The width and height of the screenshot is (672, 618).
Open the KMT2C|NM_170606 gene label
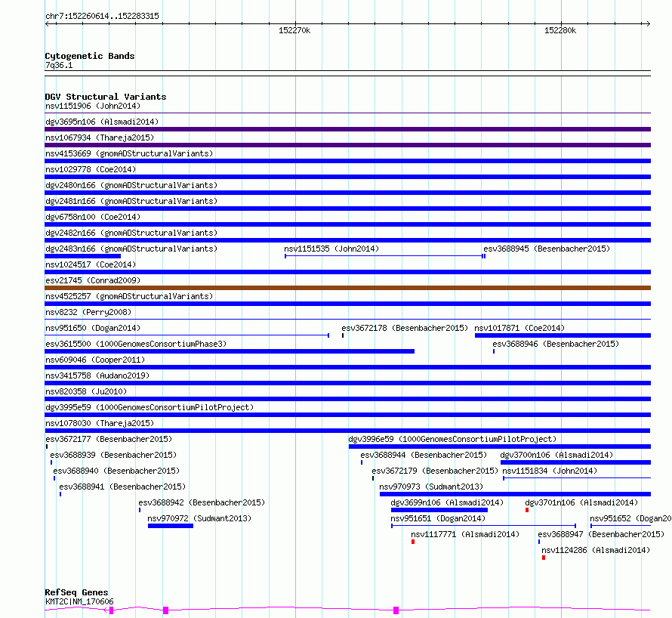[x=79, y=601]
